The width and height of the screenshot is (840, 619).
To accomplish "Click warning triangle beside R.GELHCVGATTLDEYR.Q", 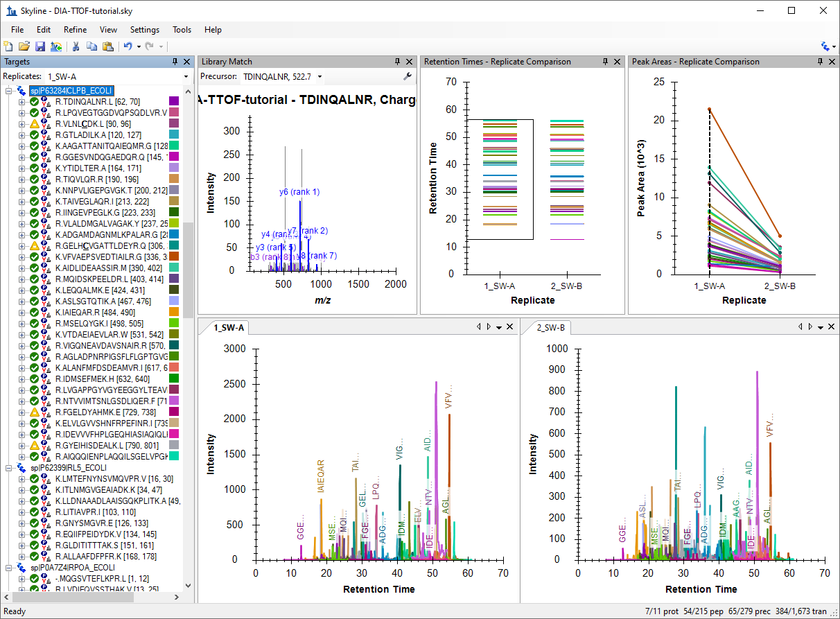I will click(x=33, y=246).
